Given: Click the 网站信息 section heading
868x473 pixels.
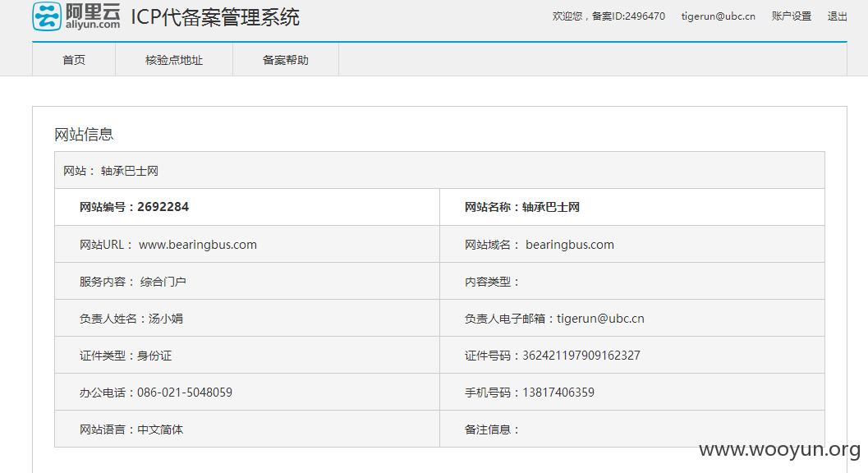Looking at the screenshot, I should pyautogui.click(x=84, y=134).
